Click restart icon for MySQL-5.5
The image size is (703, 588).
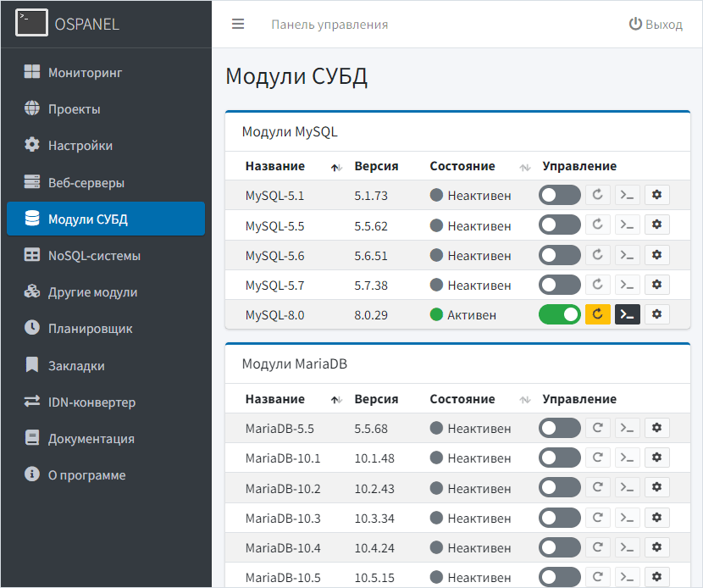[x=598, y=225]
